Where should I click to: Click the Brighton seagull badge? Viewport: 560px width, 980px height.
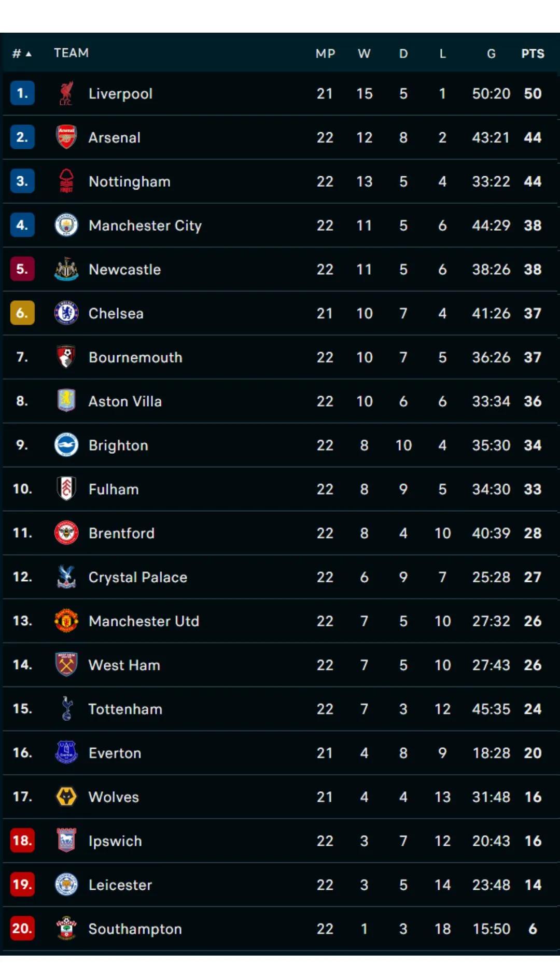pos(66,445)
